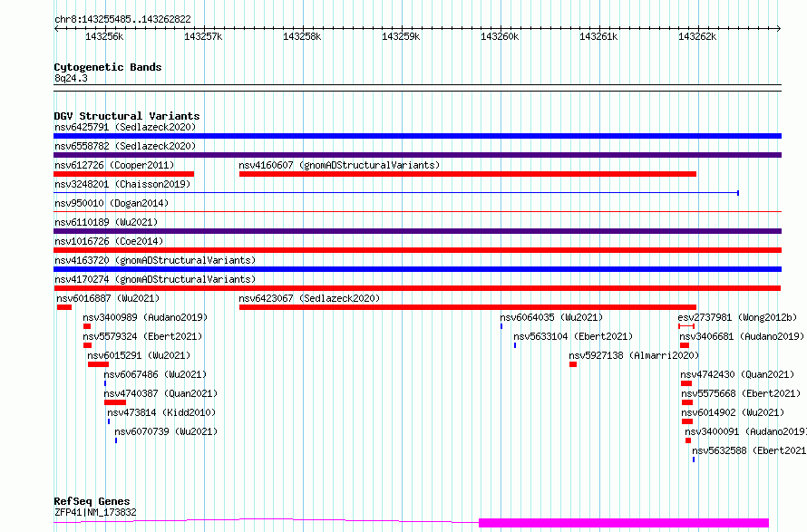Click the thin blue line of nsv3248201
807x532 pixels.
click(x=396, y=193)
